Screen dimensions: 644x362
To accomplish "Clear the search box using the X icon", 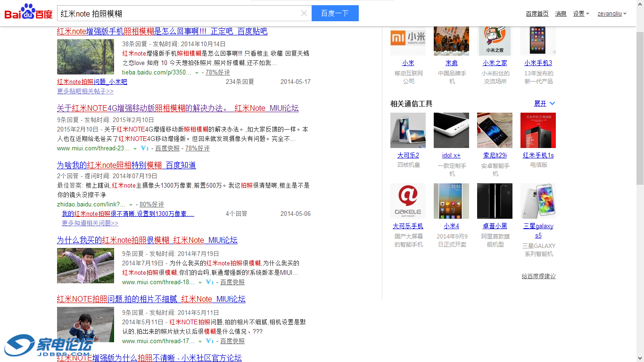I will tap(304, 13).
